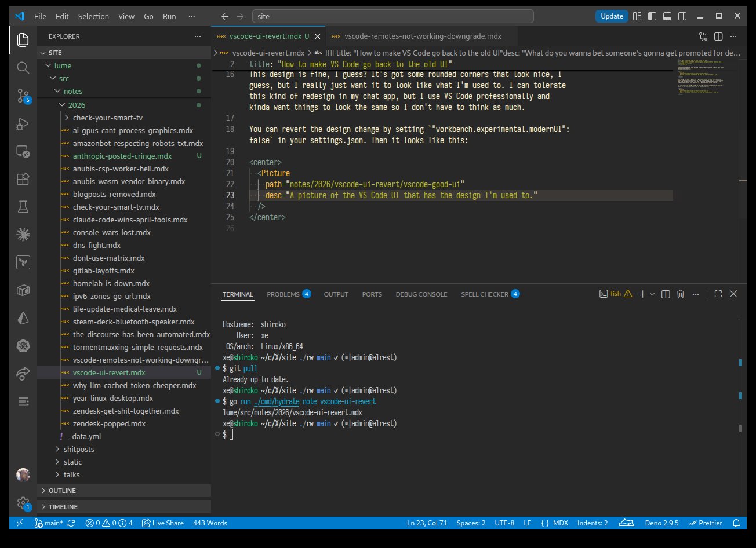Split the terminal
Screen dimensions: 756x548
point(666,294)
